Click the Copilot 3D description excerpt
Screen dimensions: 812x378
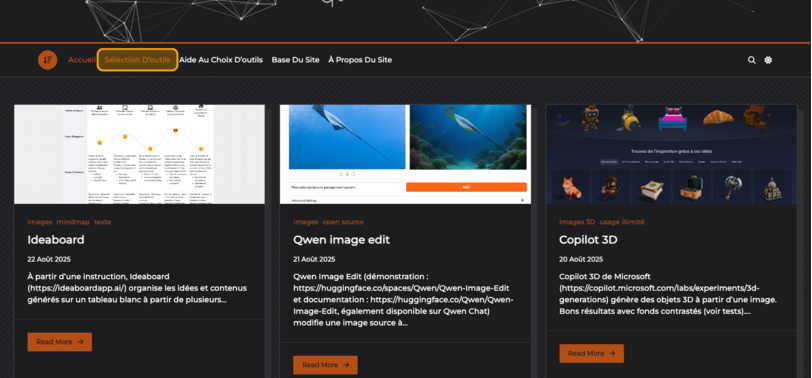click(x=668, y=294)
